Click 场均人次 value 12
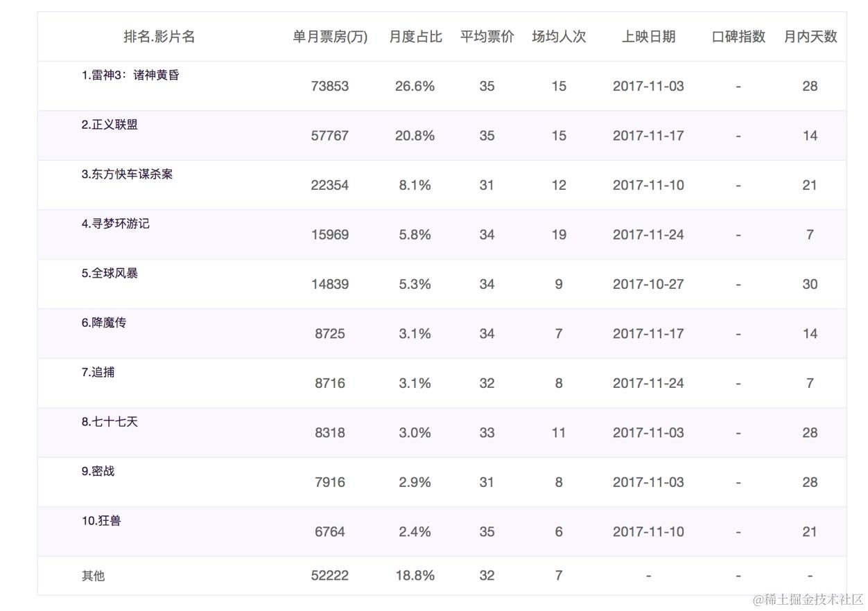Viewport: 868px width, 611px height. (559, 185)
